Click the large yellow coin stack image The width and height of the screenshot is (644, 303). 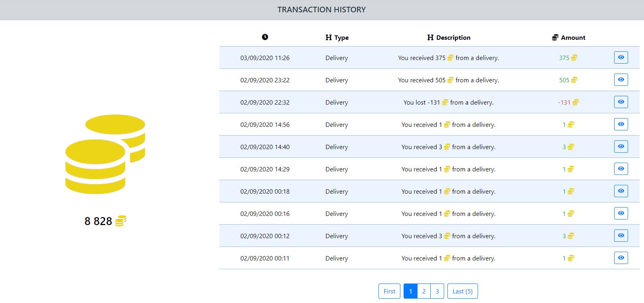tap(105, 154)
